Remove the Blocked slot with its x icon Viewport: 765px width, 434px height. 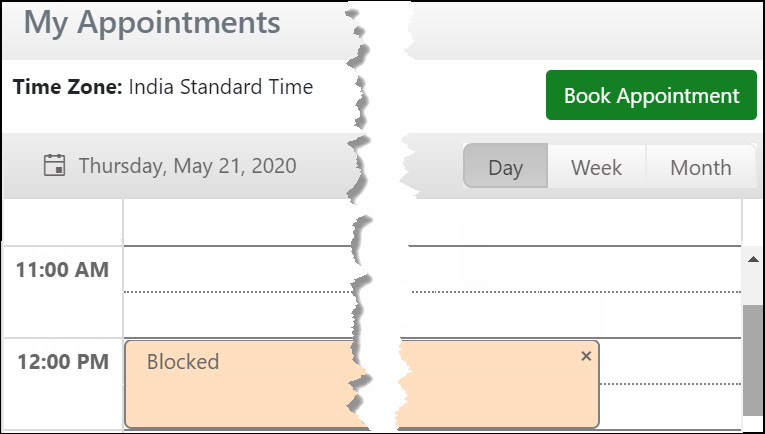(x=586, y=356)
